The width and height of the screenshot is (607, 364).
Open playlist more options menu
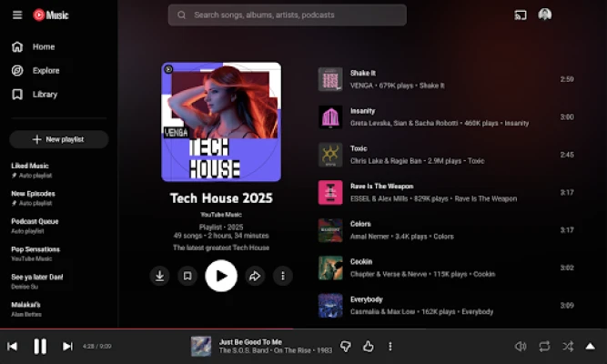pyautogui.click(x=283, y=276)
